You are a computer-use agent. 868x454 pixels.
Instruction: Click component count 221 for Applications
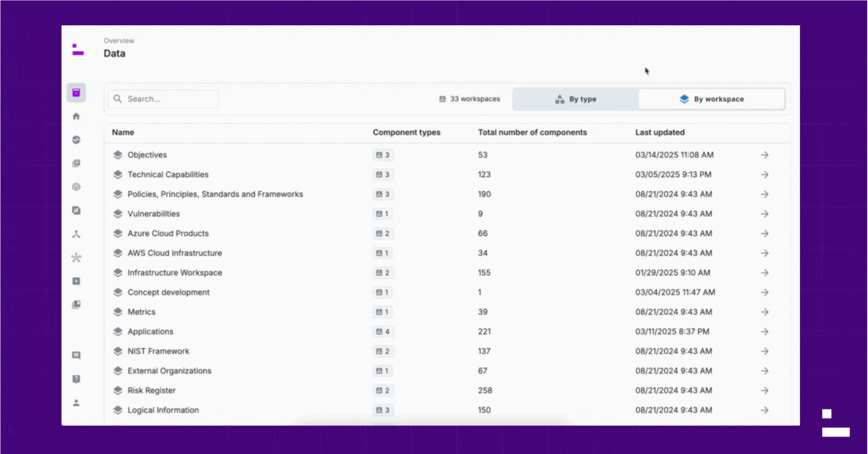pyautogui.click(x=484, y=331)
